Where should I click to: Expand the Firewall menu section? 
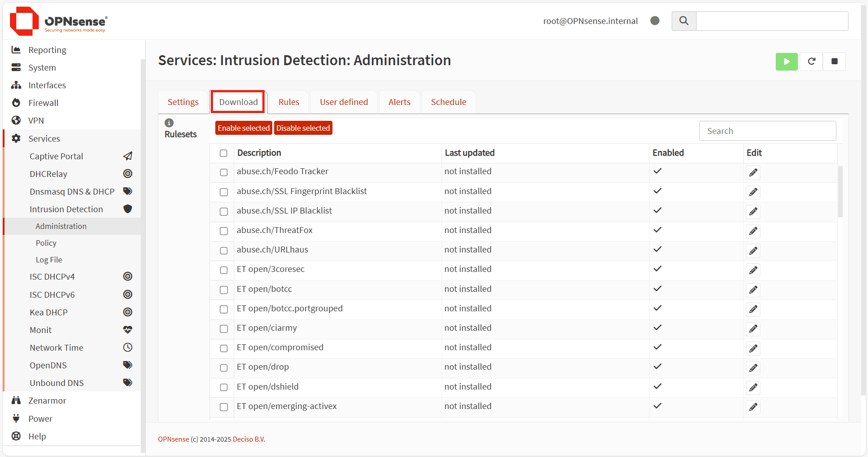click(x=43, y=103)
